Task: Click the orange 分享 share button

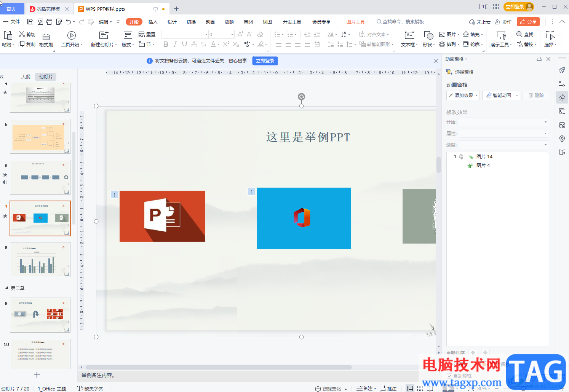Action: pyautogui.click(x=528, y=22)
